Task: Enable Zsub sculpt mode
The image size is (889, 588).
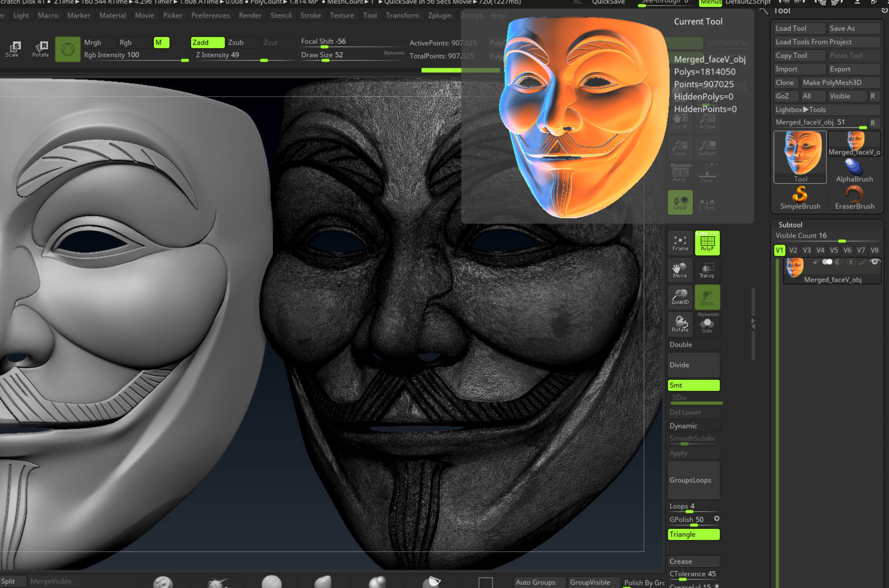Action: [243, 42]
